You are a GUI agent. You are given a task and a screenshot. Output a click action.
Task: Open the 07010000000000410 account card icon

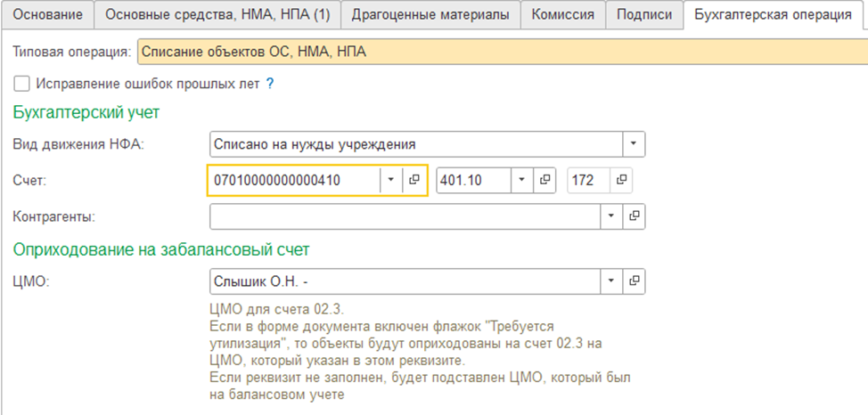[414, 181]
